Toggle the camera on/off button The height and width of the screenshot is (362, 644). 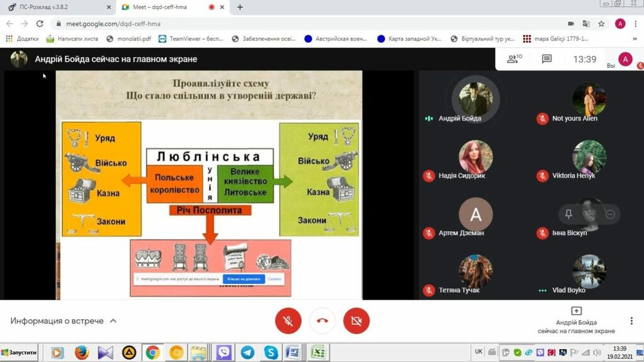pos(356,321)
